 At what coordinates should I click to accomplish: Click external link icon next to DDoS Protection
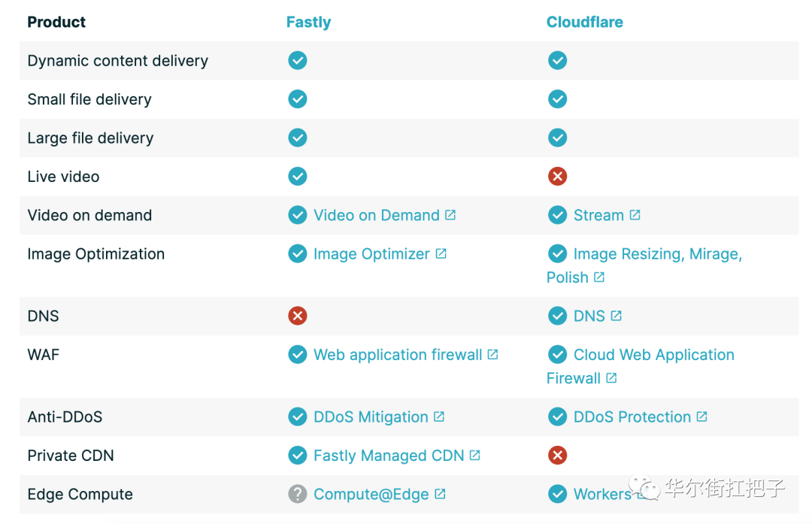[x=701, y=416]
